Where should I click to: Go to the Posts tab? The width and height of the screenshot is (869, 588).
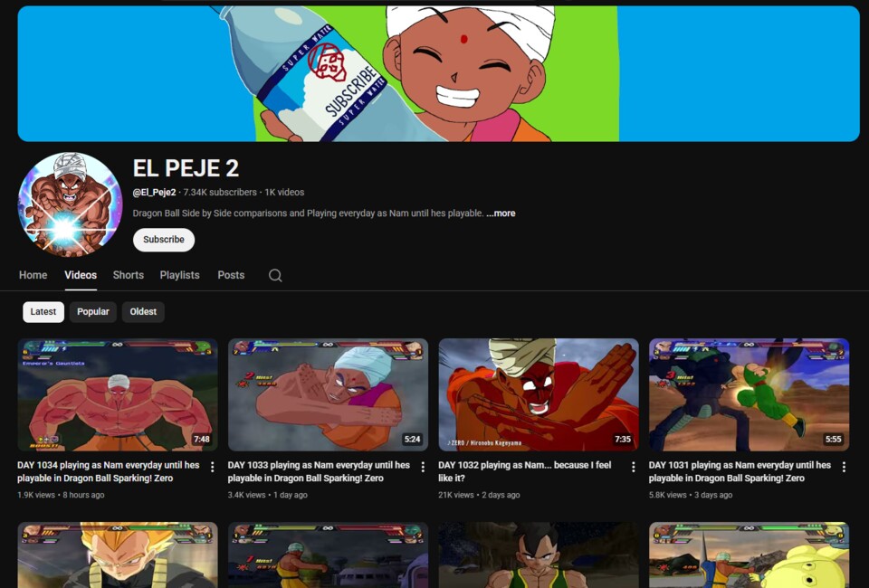point(231,275)
